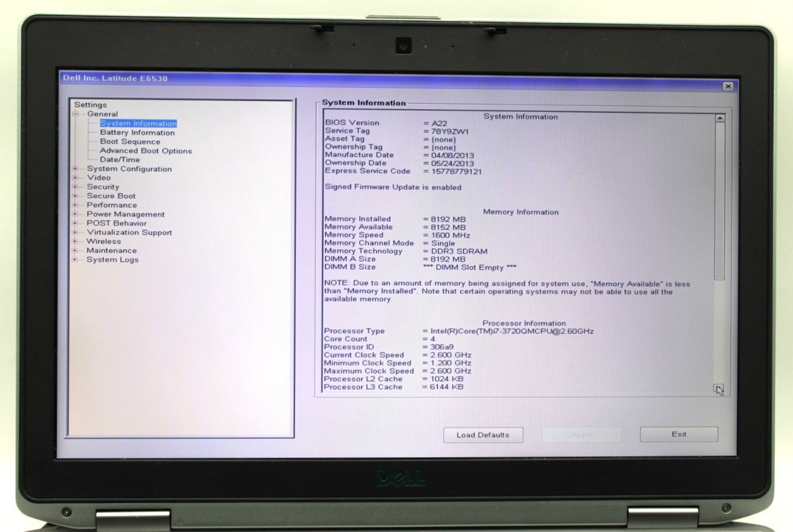Click Memory Available value 8152 MB
This screenshot has height=532, width=793.
(x=448, y=227)
